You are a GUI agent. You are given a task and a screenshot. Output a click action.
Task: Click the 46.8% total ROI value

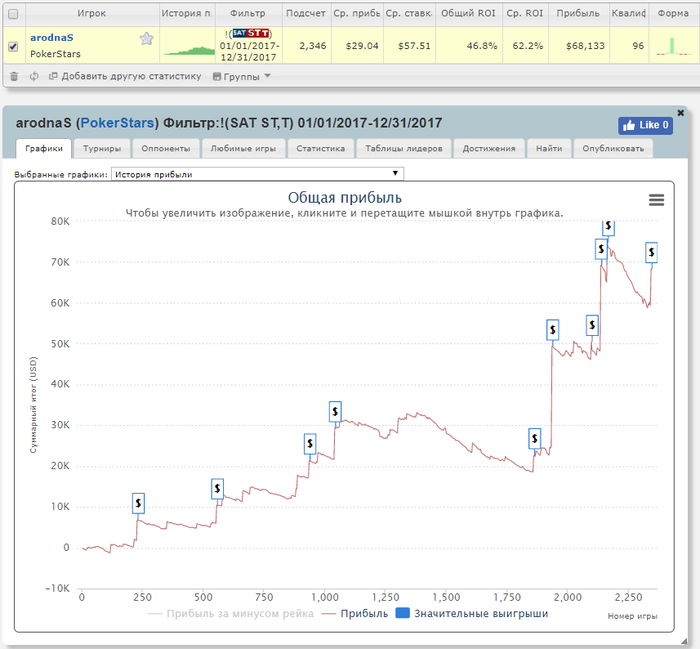(482, 46)
